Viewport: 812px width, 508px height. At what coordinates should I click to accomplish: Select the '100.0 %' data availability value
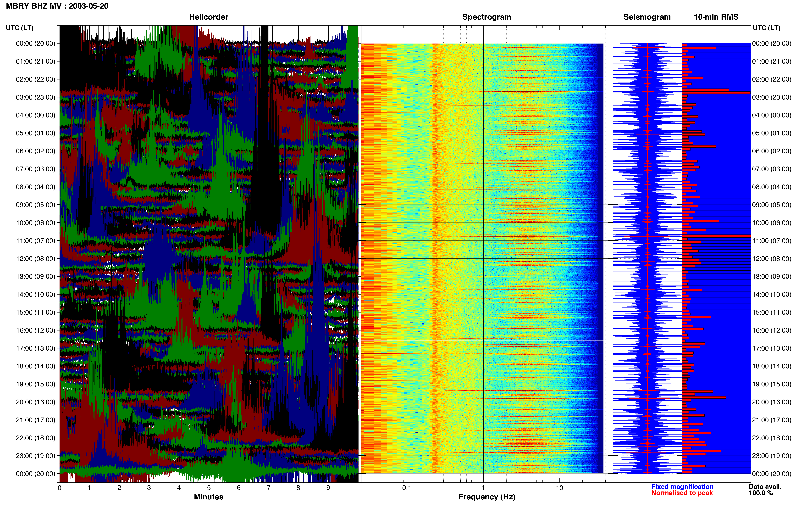coord(761,493)
